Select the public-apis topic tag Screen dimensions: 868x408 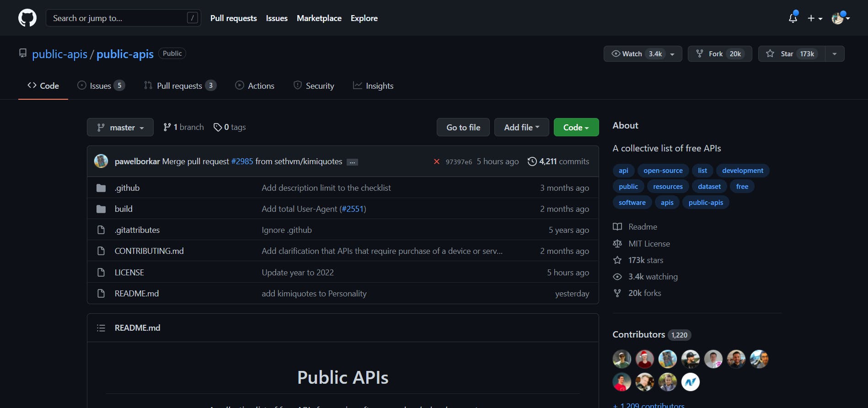(x=706, y=203)
